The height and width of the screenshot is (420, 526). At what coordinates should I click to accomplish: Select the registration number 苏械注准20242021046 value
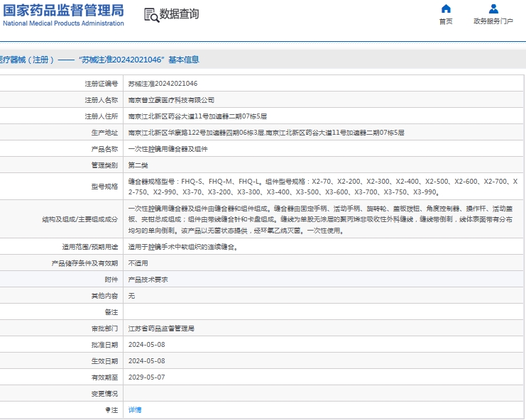(x=163, y=84)
